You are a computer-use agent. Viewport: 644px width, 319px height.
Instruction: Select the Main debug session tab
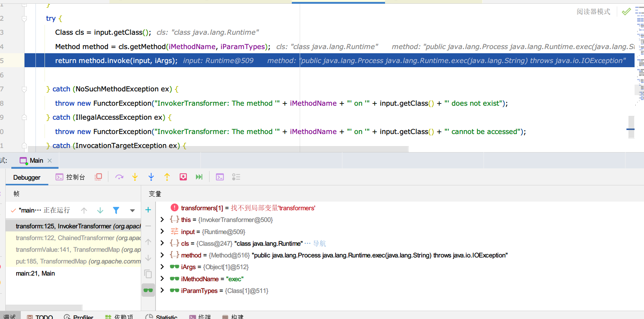35,160
